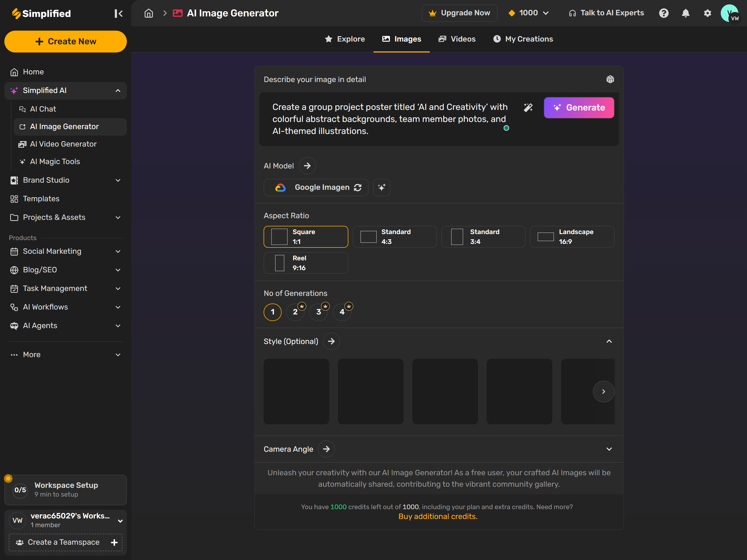747x560 pixels.
Task: Open the notifications bell
Action: click(685, 13)
